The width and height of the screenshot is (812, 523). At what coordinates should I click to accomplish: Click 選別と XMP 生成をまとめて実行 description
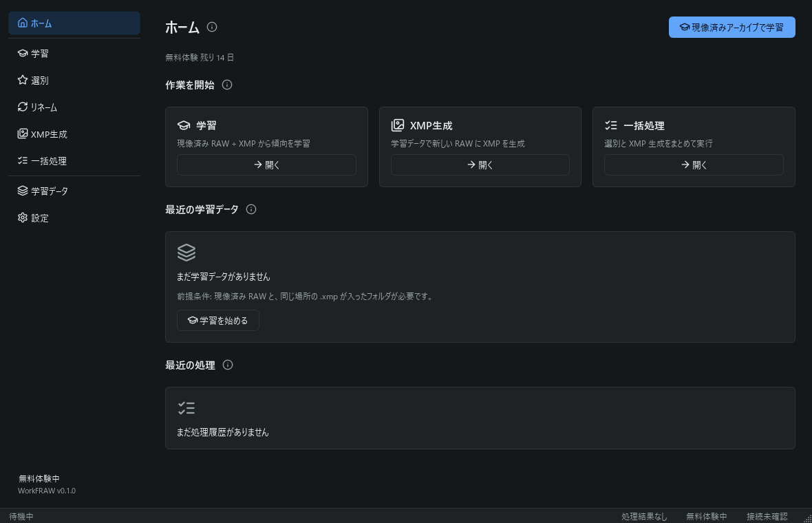[658, 143]
